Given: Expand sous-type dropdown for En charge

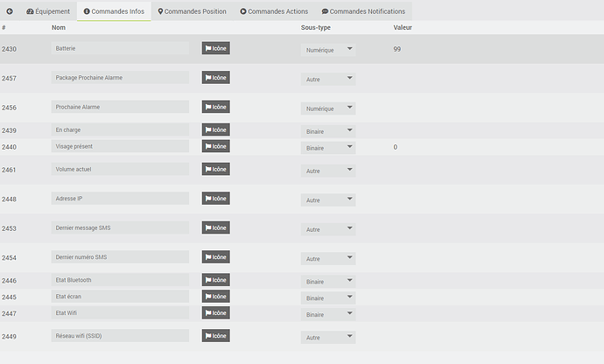Looking at the screenshot, I should [x=328, y=131].
